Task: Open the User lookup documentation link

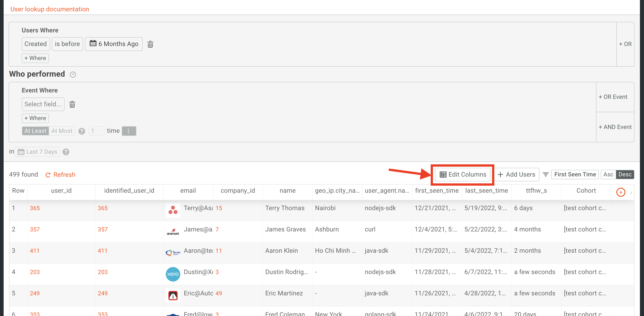Action: (x=50, y=9)
